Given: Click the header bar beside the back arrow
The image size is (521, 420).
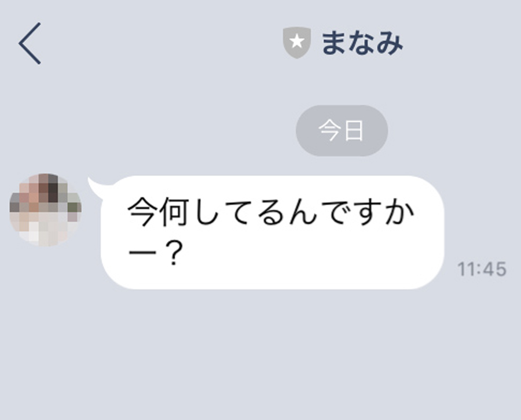Looking at the screenshot, I should (160, 43).
